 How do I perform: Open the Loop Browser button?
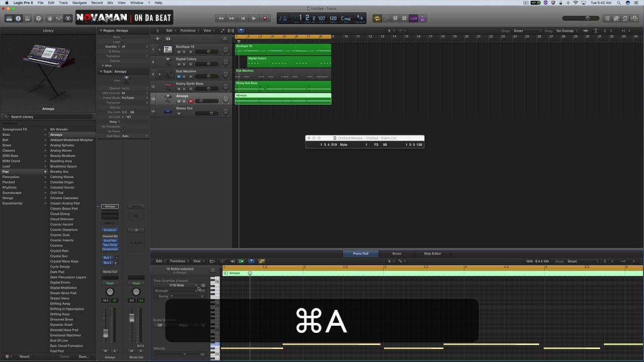pos(625,18)
